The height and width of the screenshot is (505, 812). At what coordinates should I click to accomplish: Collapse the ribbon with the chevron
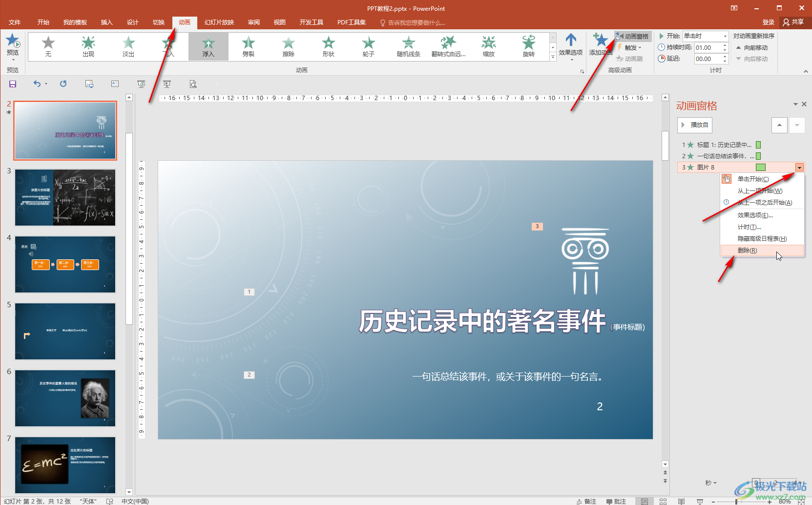[806, 71]
